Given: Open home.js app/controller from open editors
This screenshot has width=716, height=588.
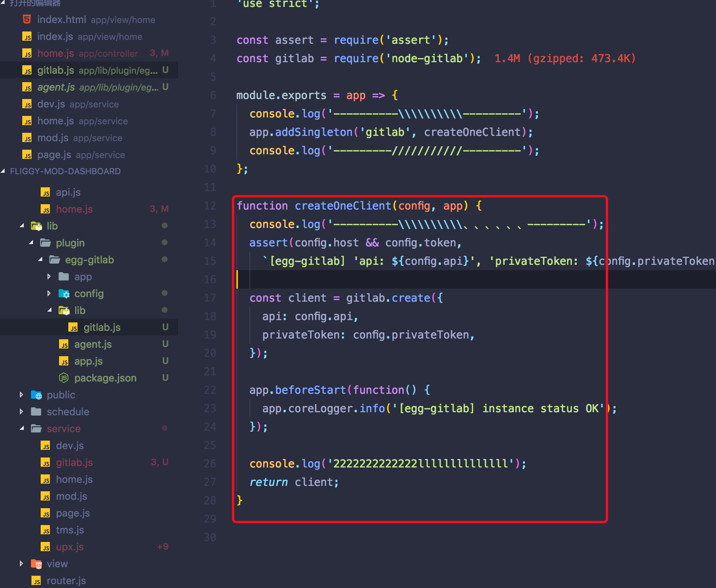Looking at the screenshot, I should click(x=89, y=53).
